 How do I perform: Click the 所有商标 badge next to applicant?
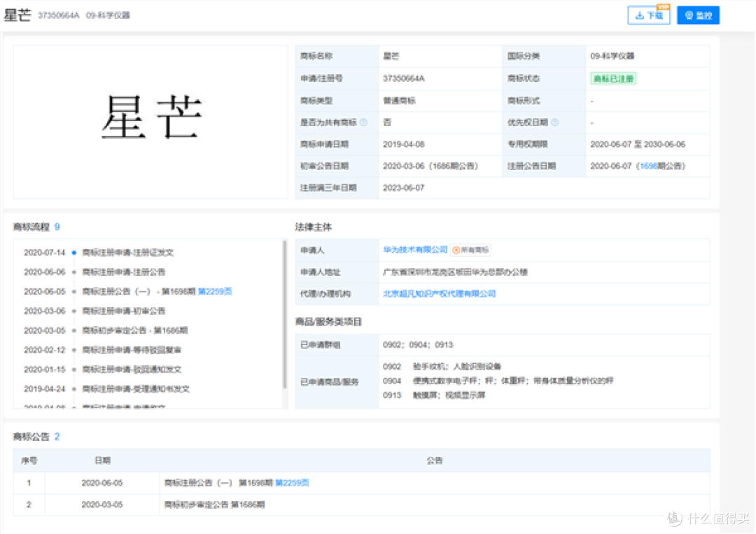click(470, 250)
